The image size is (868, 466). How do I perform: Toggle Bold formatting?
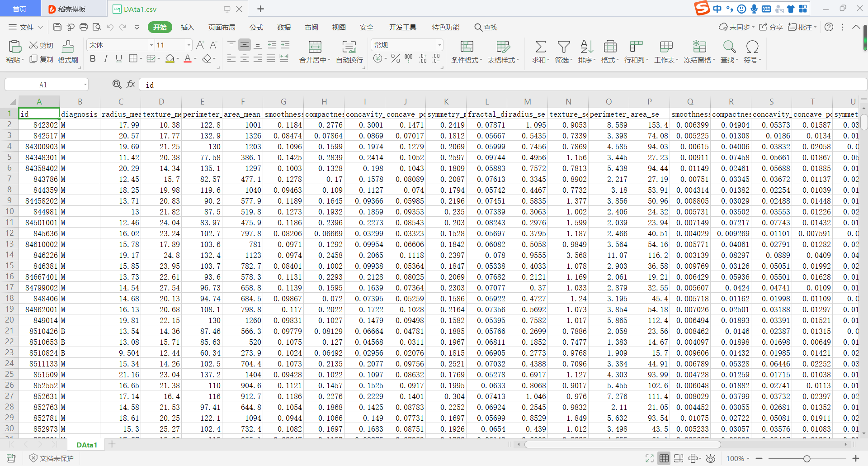[x=93, y=59]
